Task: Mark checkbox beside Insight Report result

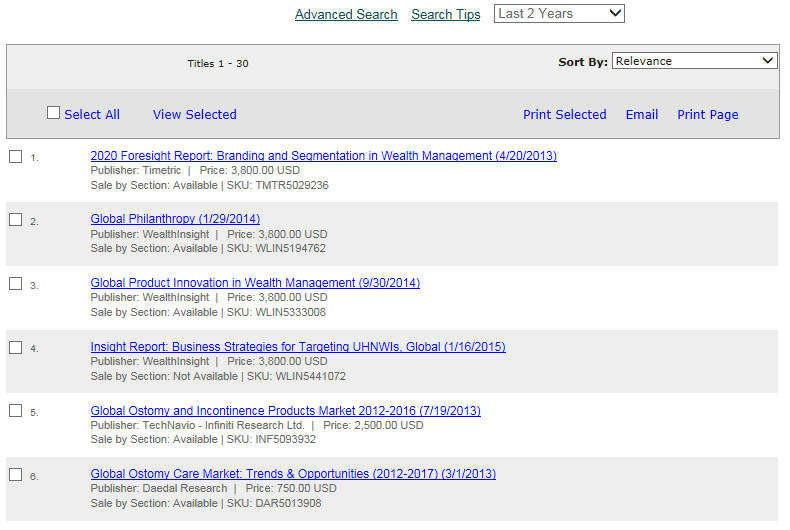Action: coord(15,348)
